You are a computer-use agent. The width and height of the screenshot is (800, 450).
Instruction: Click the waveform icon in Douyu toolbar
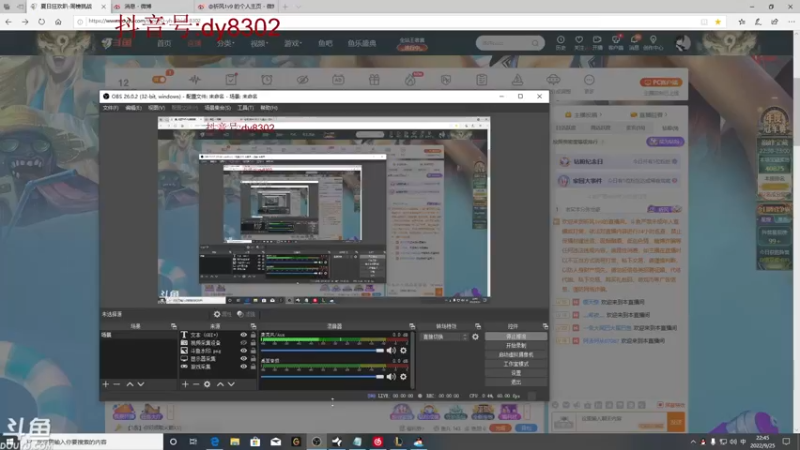[195, 80]
